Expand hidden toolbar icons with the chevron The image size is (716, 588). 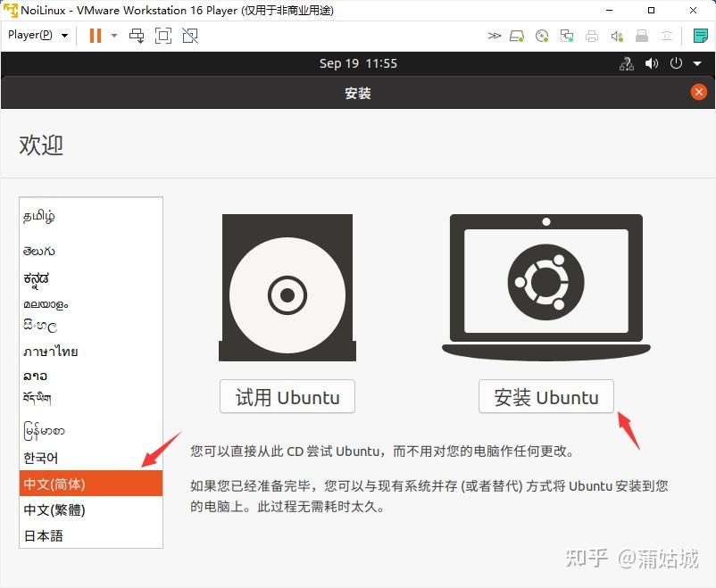click(494, 36)
